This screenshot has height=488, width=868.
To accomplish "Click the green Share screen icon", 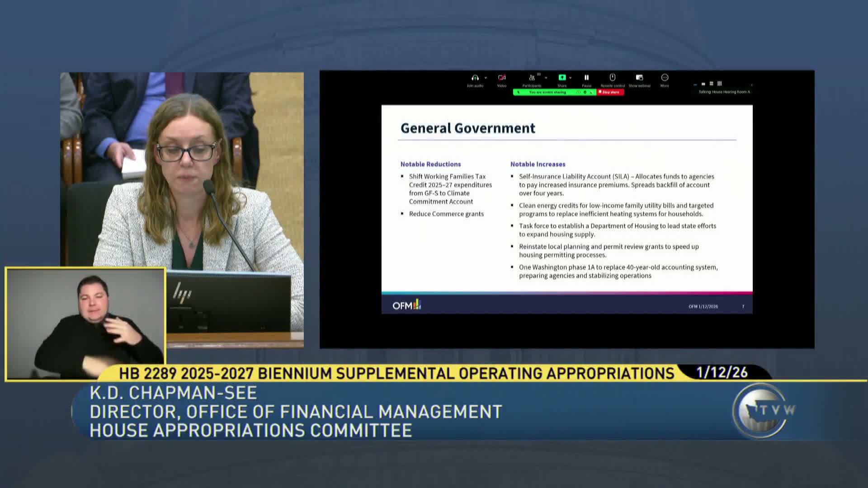I will (x=562, y=78).
